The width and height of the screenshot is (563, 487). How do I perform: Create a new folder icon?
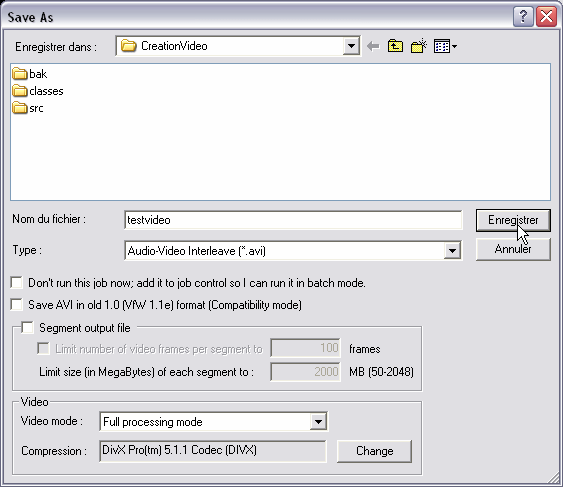pos(419,46)
